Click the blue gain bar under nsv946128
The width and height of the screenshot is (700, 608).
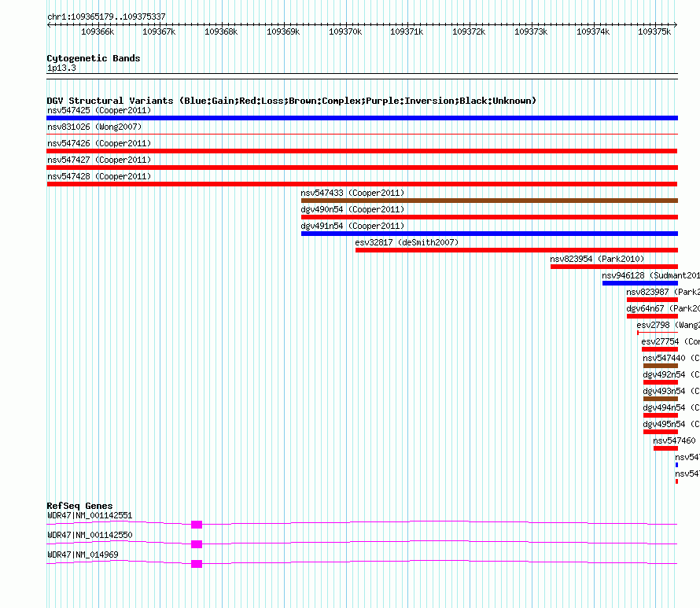point(640,283)
